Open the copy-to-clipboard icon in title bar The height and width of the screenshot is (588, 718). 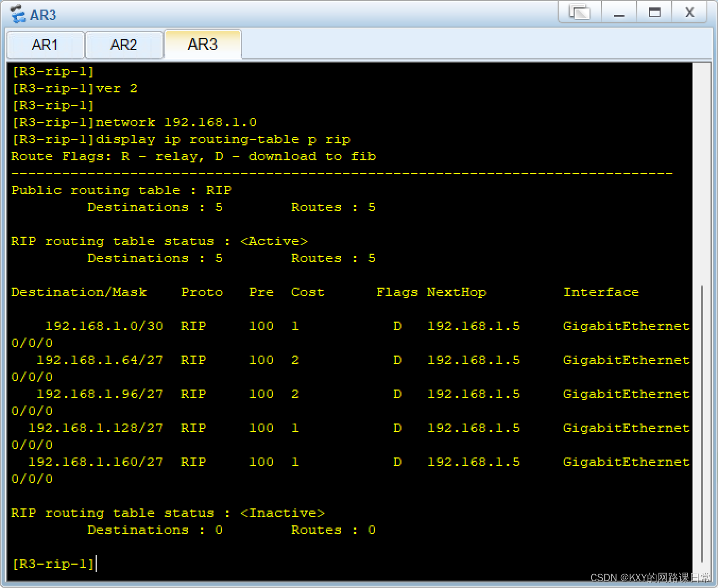tap(579, 12)
